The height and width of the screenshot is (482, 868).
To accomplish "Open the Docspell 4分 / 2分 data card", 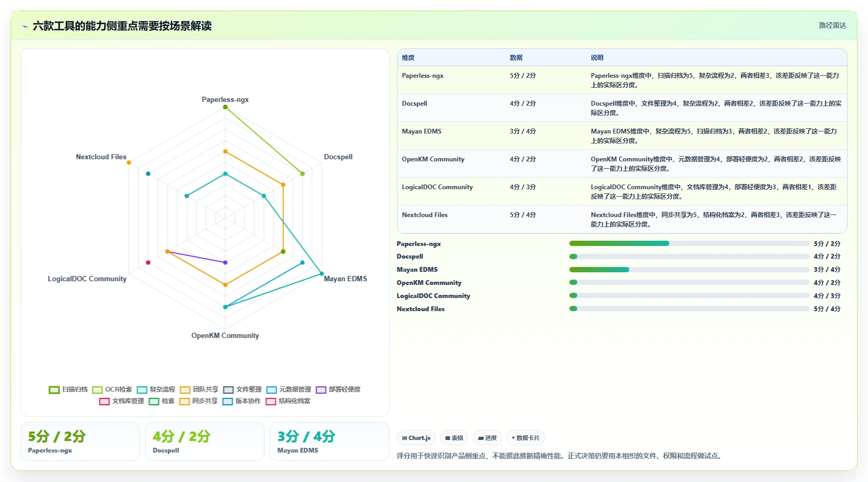I will pyautogui.click(x=205, y=442).
